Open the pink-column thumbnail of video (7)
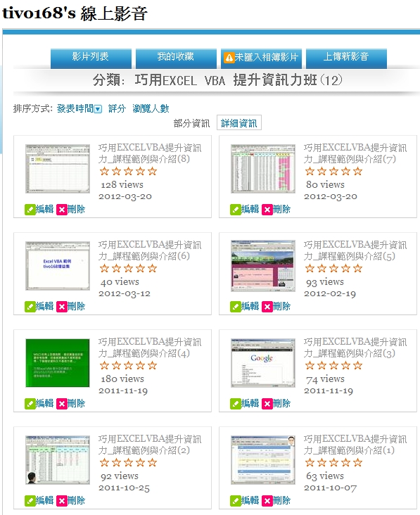The image size is (420, 515). click(x=263, y=168)
